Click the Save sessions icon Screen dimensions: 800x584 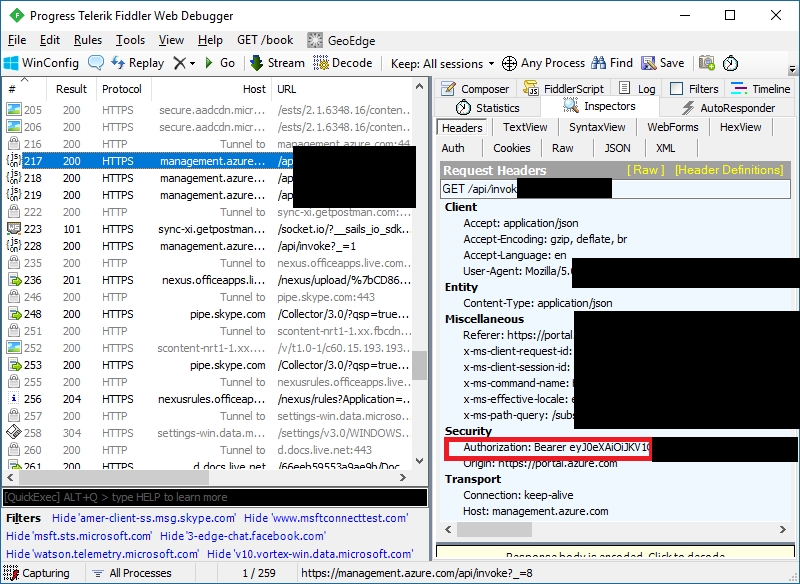click(x=662, y=62)
